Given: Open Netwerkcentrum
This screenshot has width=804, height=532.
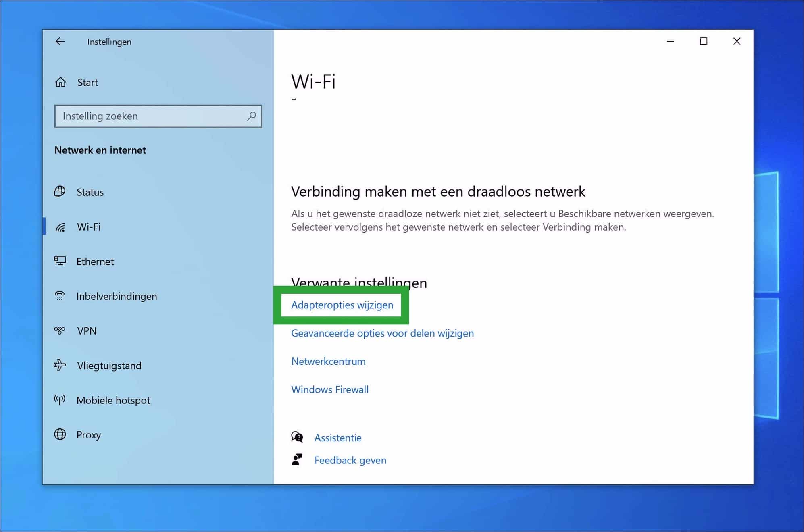Looking at the screenshot, I should (x=328, y=361).
